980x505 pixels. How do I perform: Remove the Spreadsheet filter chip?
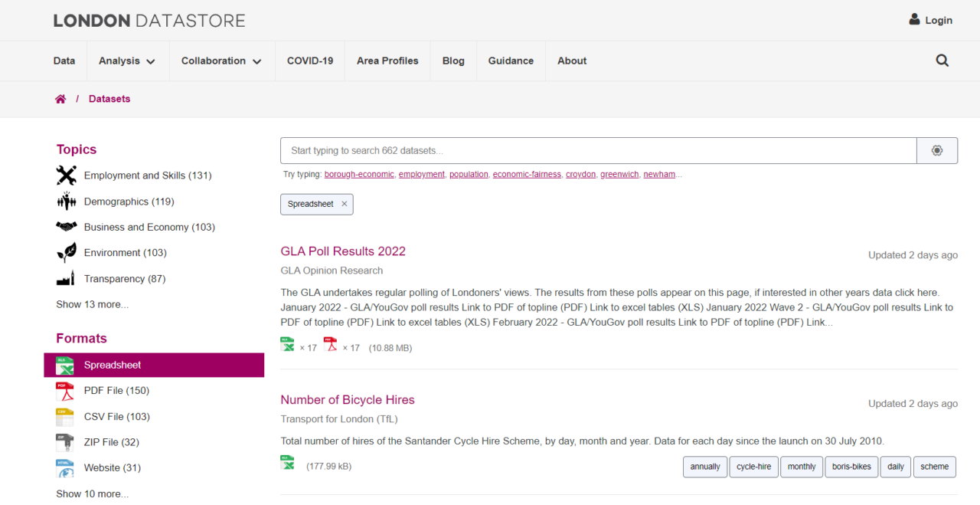(344, 204)
